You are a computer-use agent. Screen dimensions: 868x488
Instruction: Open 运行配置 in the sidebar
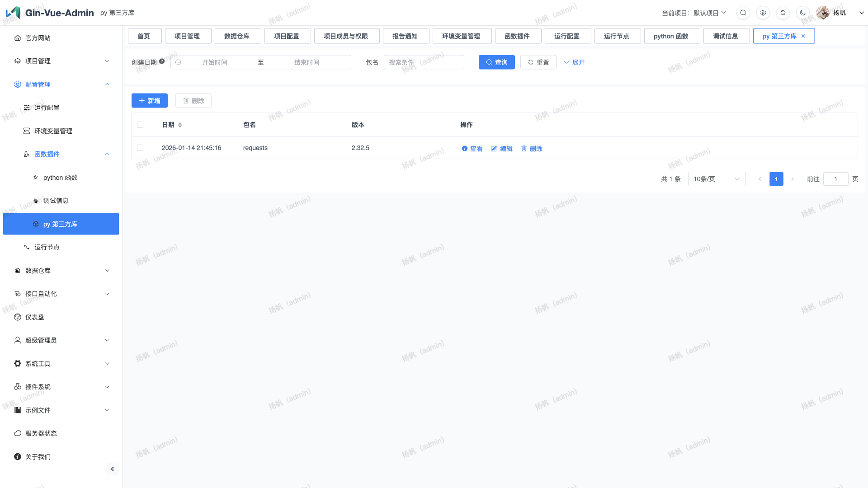(x=61, y=108)
